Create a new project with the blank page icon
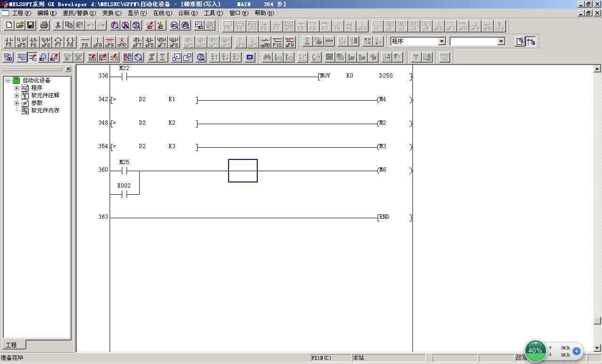The width and height of the screenshot is (602, 364). (x=8, y=25)
